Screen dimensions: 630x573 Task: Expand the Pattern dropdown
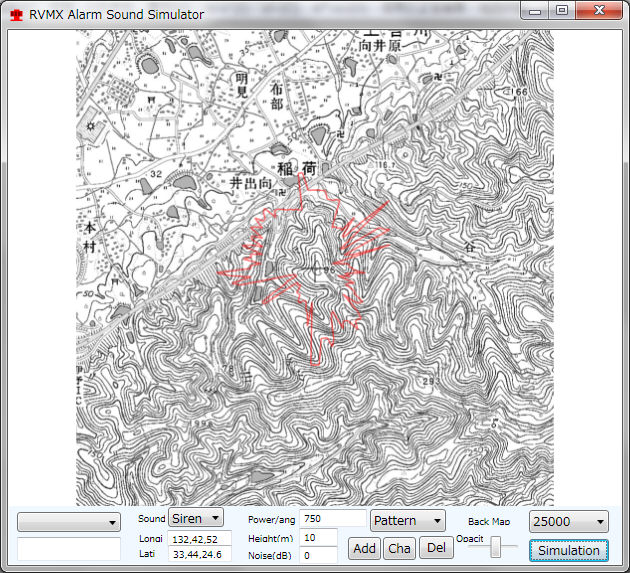(407, 521)
